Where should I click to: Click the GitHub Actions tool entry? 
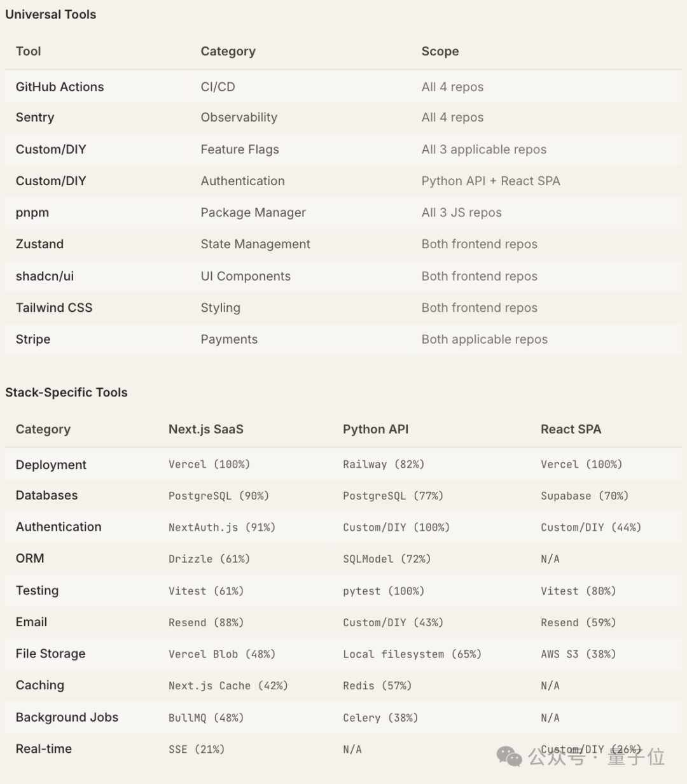click(60, 87)
